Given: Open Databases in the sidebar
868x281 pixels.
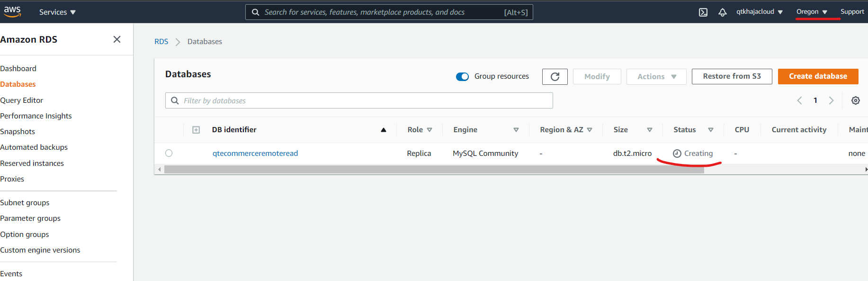Looking at the screenshot, I should pyautogui.click(x=18, y=84).
